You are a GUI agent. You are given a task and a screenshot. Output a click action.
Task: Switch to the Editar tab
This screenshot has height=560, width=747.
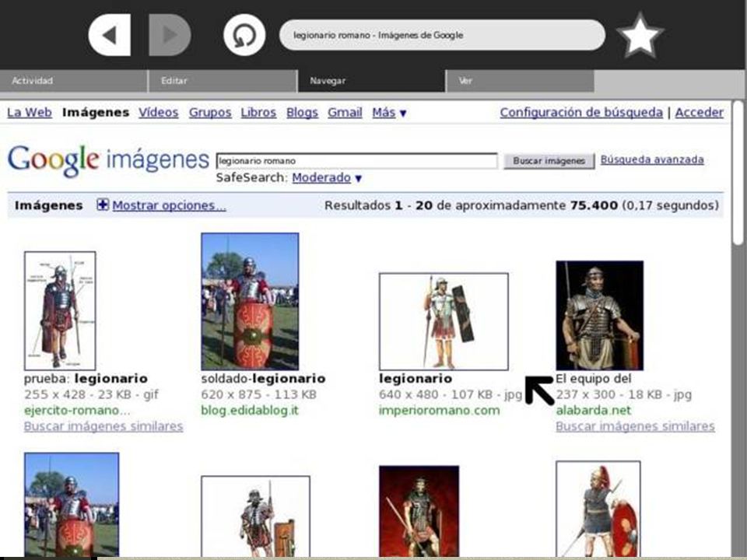[x=223, y=81]
